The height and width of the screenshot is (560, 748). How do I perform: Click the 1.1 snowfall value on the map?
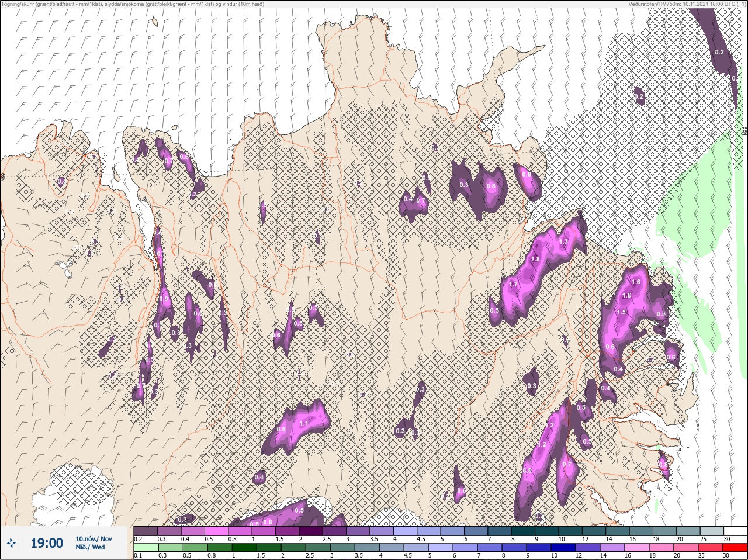303,423
